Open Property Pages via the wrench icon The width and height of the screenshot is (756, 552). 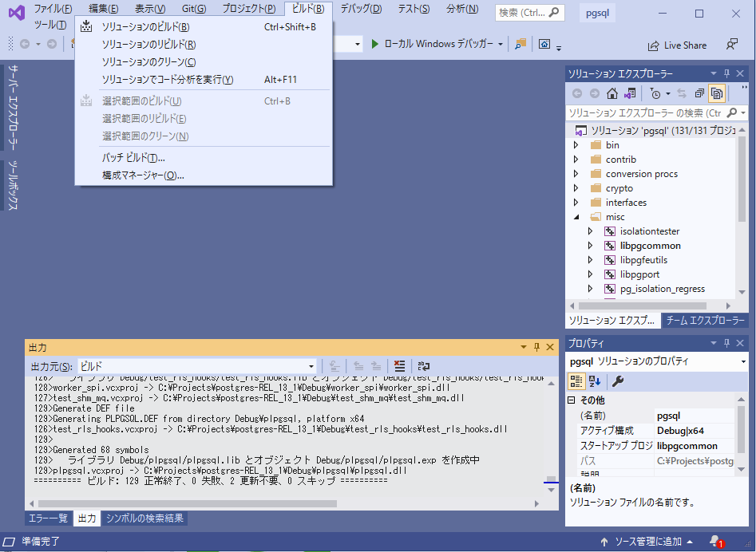(x=617, y=382)
